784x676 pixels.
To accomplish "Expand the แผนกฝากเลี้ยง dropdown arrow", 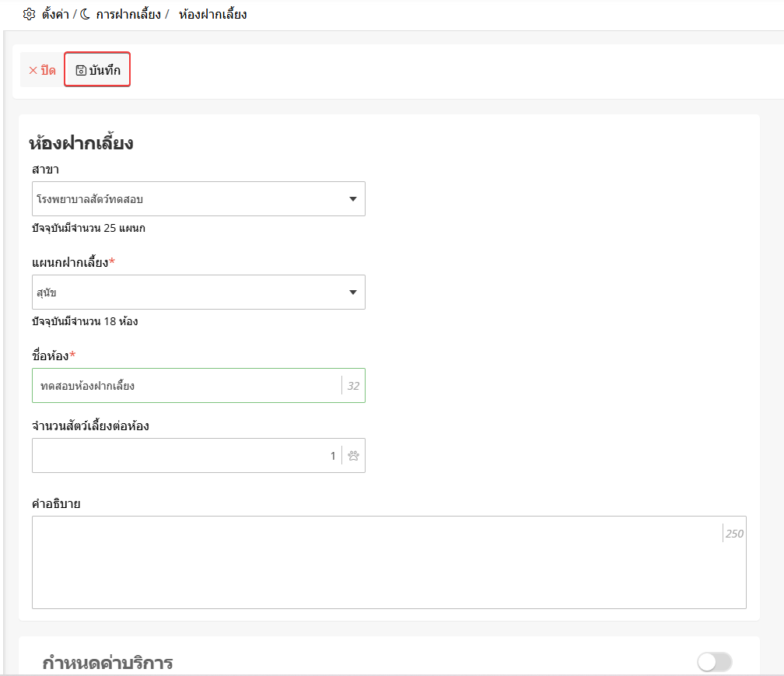I will point(353,292).
